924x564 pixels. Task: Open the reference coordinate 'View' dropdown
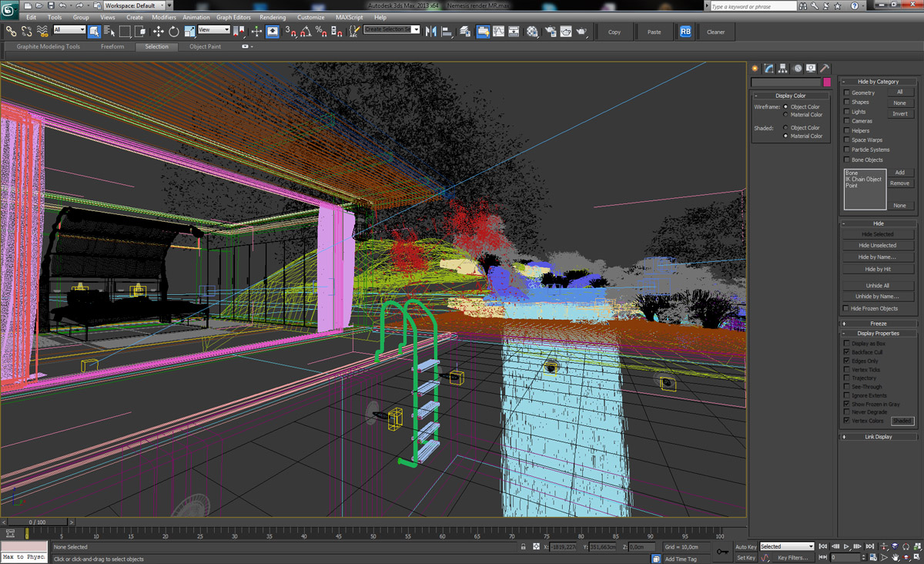coord(214,30)
